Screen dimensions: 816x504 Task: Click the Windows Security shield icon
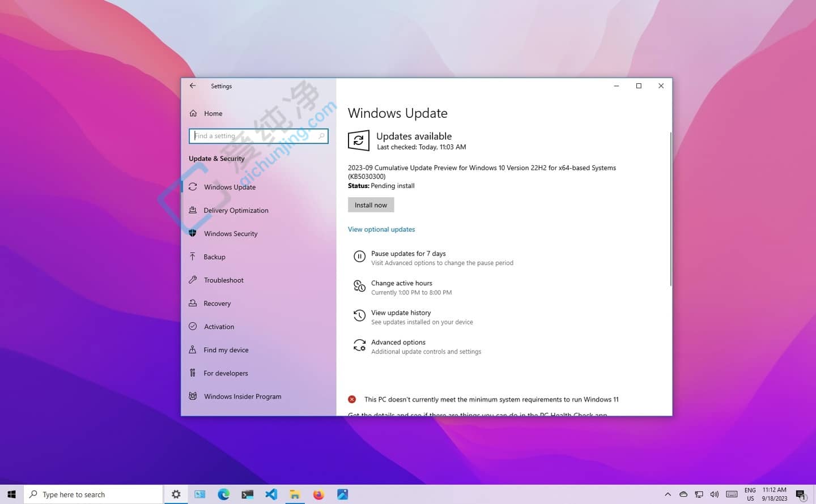pos(193,233)
